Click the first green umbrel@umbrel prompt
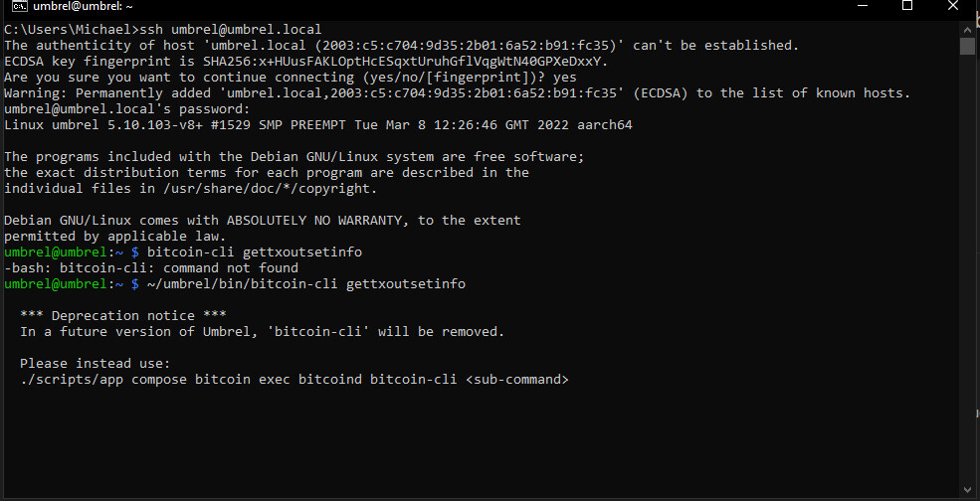 coord(56,252)
